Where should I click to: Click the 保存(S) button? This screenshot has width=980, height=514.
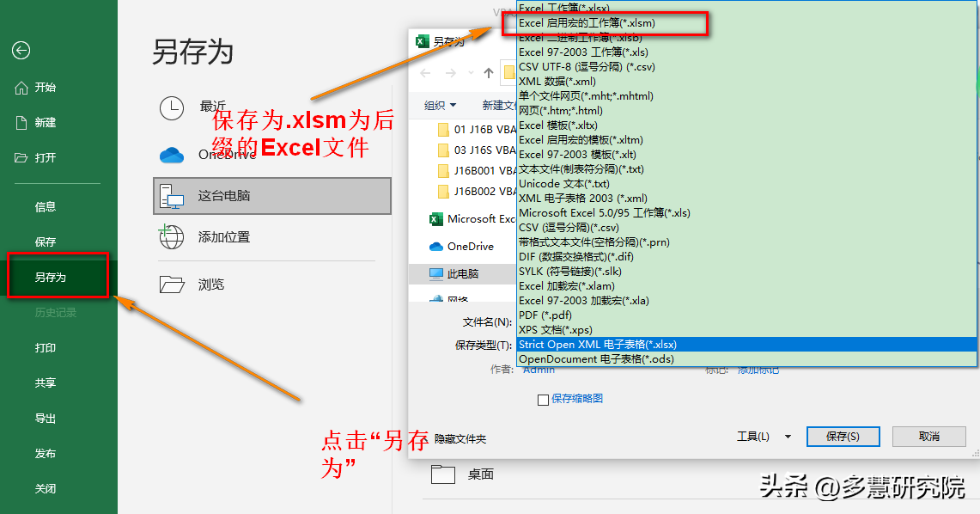tap(843, 437)
